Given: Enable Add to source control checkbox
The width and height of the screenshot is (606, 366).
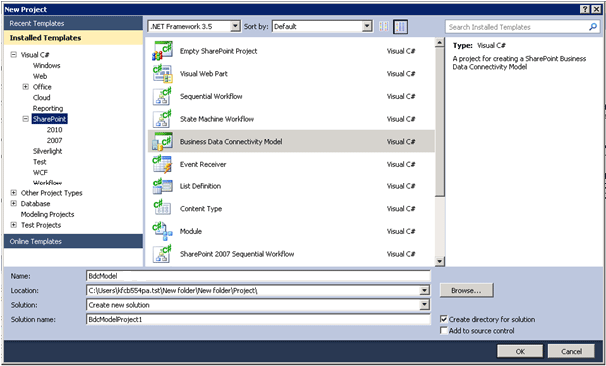Looking at the screenshot, I should [444, 330].
